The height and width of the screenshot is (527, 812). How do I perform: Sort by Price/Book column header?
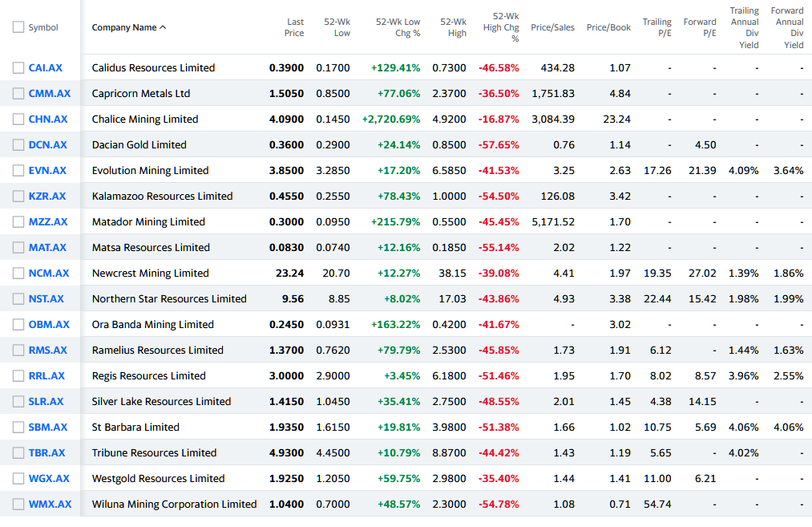pos(608,27)
